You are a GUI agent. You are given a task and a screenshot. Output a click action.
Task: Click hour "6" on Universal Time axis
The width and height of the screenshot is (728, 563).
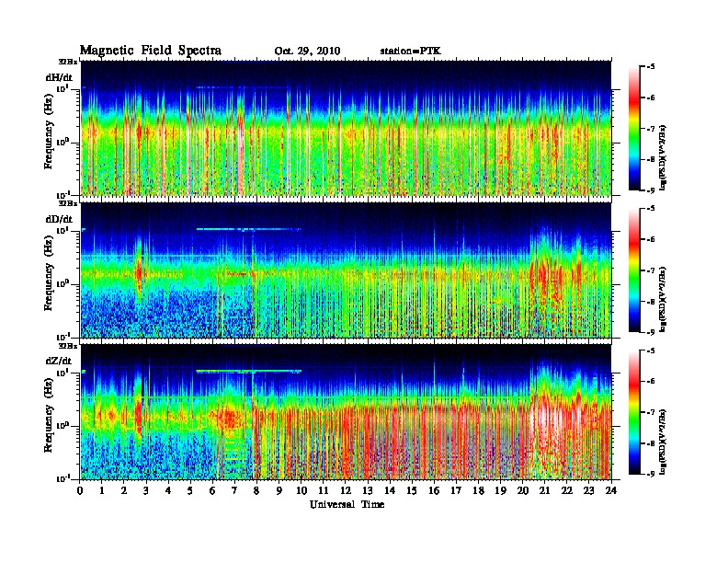pos(212,490)
